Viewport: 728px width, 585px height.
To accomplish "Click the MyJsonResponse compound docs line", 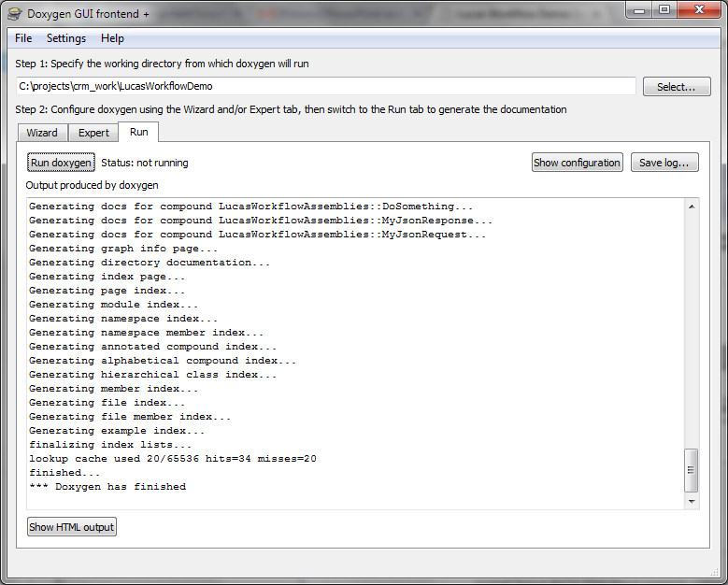I will [261, 221].
